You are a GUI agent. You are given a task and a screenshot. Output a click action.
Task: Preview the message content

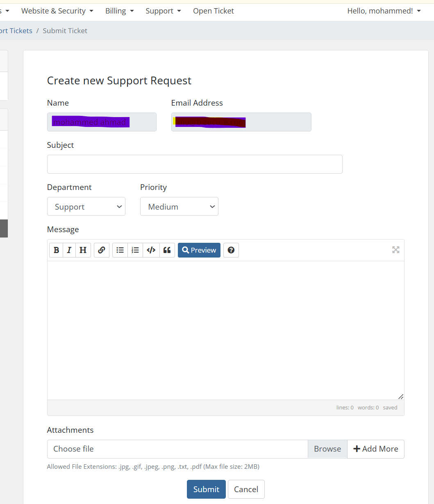pos(199,250)
